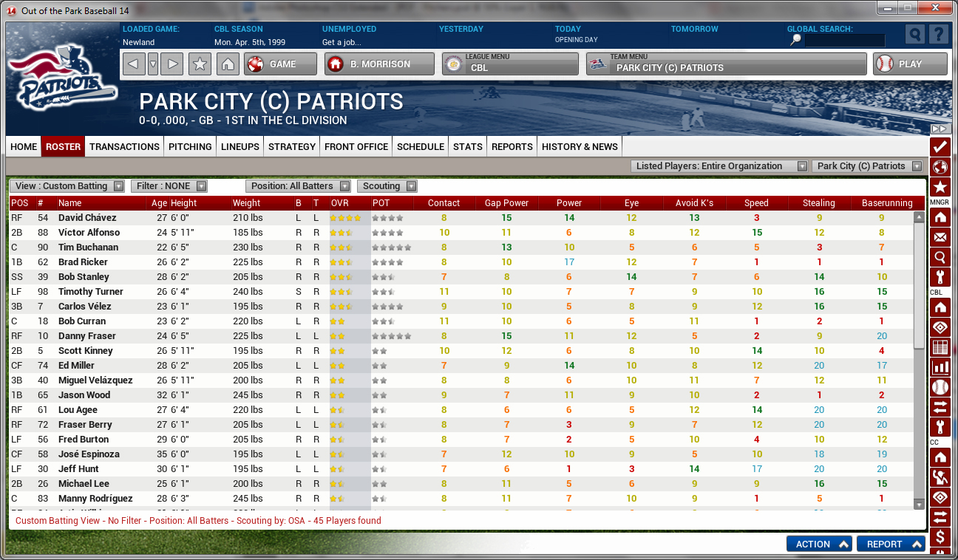Viewport: 958px width, 560px height.
Task: Expand the Position: All Batters dropdown
Action: pos(299,186)
